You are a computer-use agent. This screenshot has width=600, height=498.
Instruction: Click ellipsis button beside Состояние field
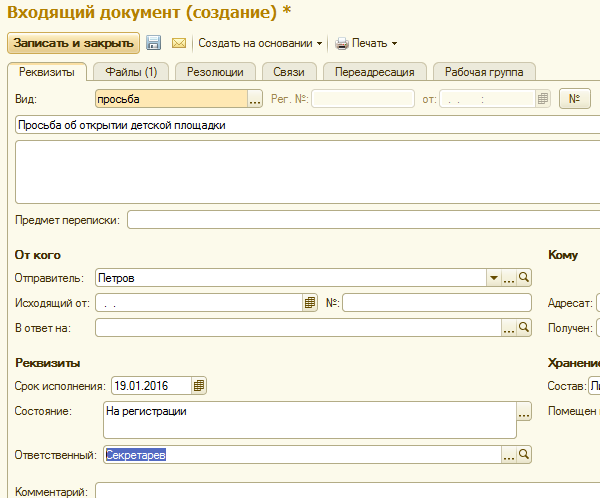click(524, 411)
